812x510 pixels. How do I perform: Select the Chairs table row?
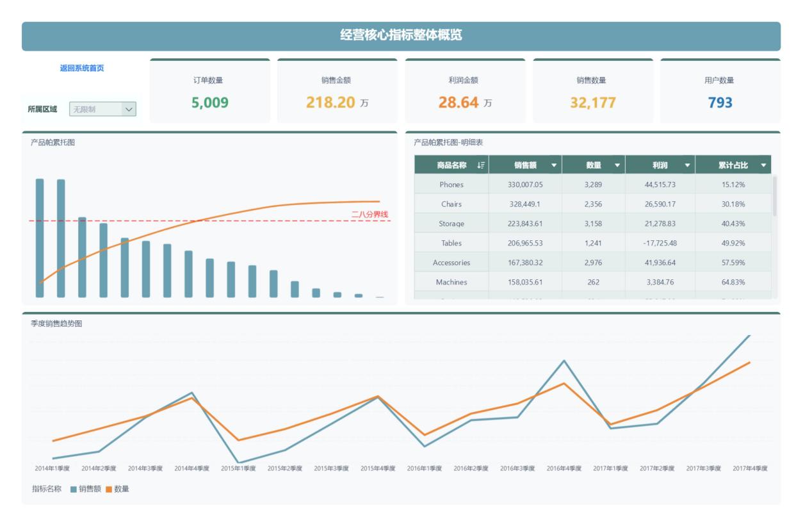pyautogui.click(x=592, y=204)
